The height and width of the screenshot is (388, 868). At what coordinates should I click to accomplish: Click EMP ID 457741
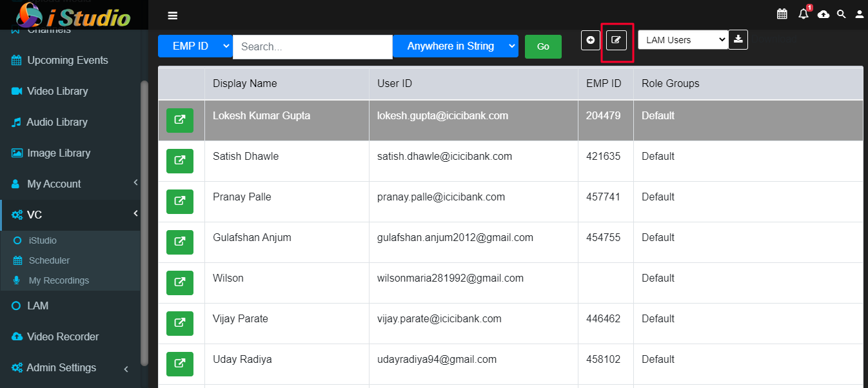pyautogui.click(x=603, y=197)
